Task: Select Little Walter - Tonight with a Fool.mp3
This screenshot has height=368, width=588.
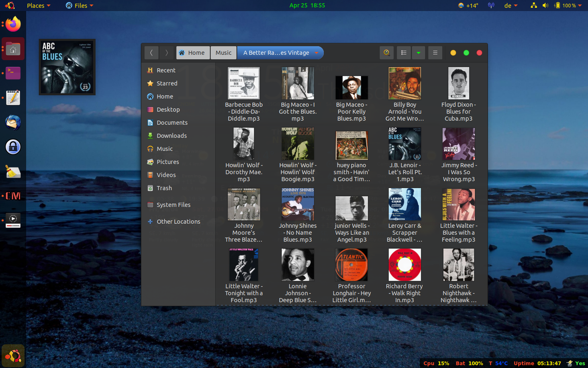Action: tap(244, 276)
